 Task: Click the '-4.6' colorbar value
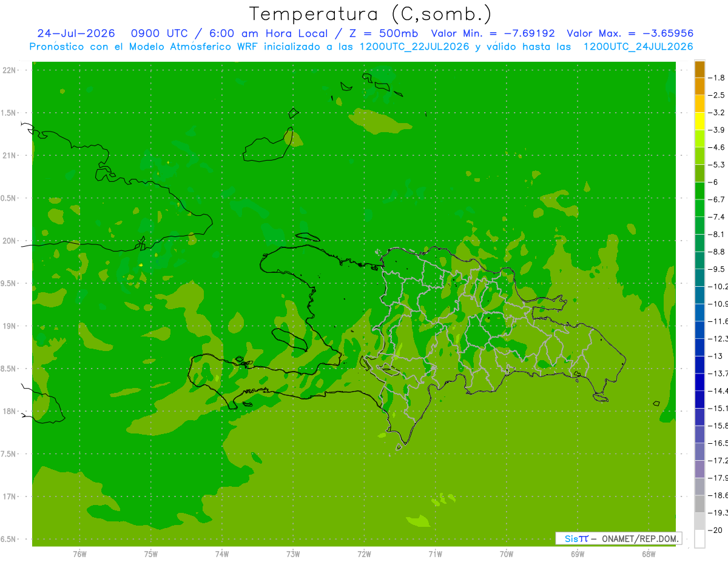click(716, 147)
